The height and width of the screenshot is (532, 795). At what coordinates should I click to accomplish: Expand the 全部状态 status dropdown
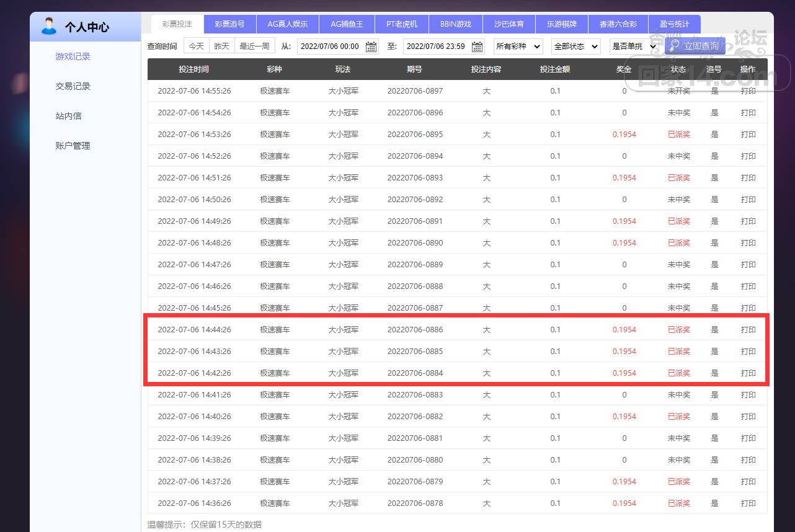coord(575,47)
